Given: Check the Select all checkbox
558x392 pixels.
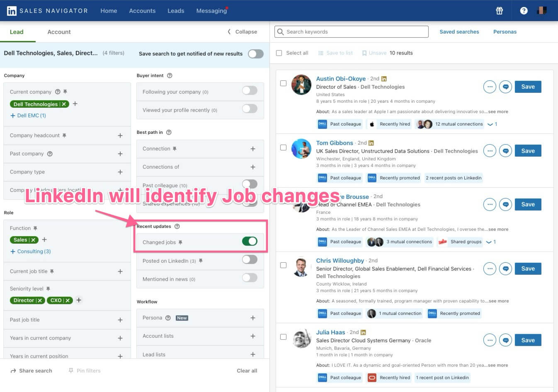Looking at the screenshot, I should (x=279, y=53).
